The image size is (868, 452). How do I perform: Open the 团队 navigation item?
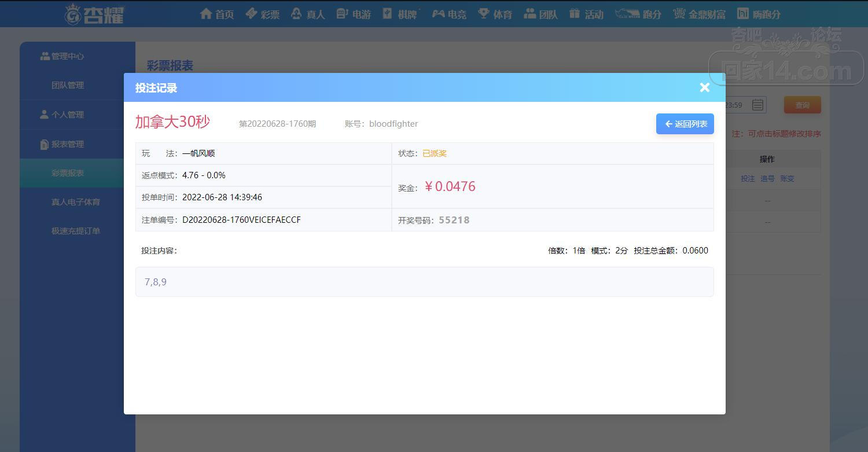(540, 14)
